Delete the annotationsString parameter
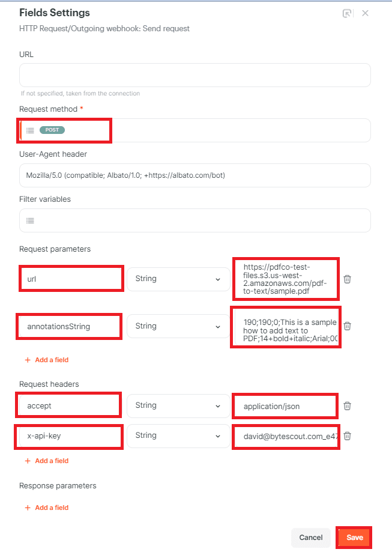Viewport: 392px width, 552px height. (x=346, y=326)
